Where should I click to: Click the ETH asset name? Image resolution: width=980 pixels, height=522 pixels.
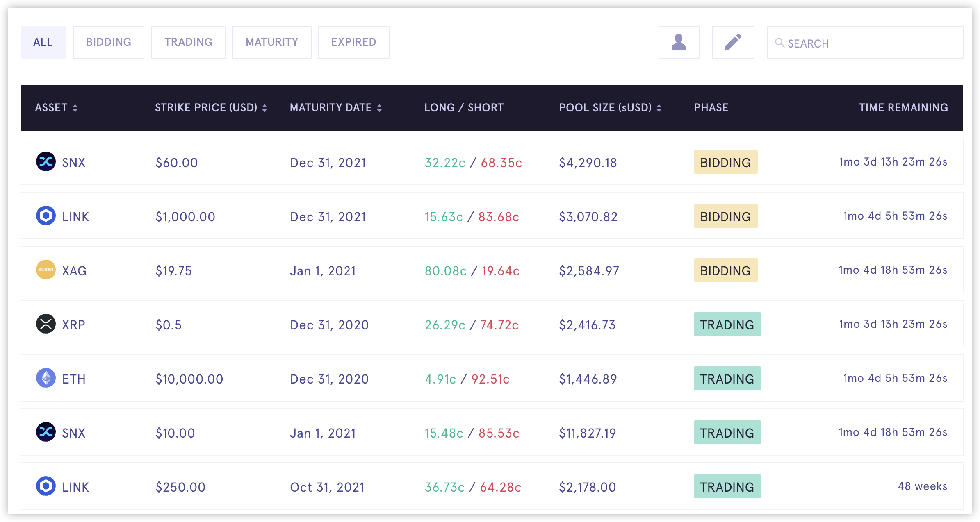[74, 379]
